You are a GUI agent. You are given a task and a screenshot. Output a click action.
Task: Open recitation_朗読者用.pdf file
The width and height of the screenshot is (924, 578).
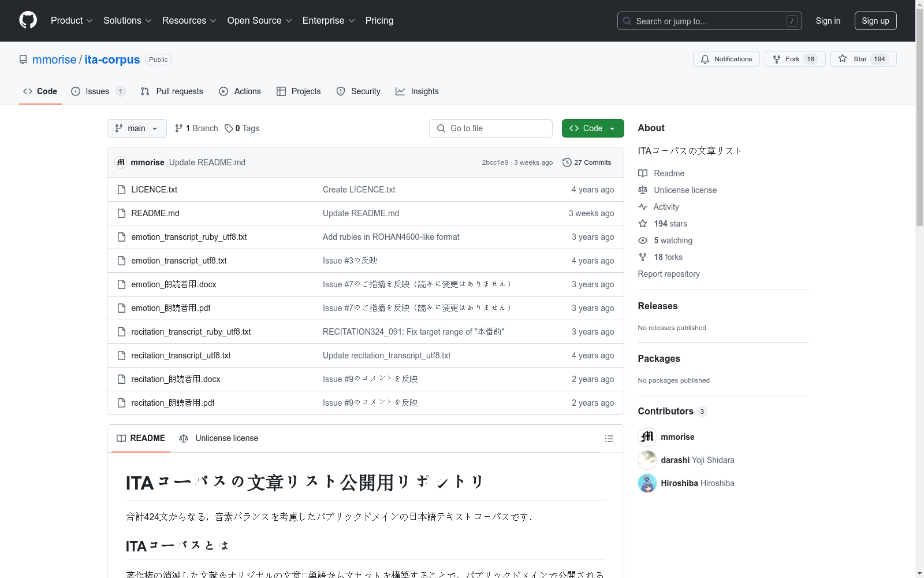click(x=173, y=403)
